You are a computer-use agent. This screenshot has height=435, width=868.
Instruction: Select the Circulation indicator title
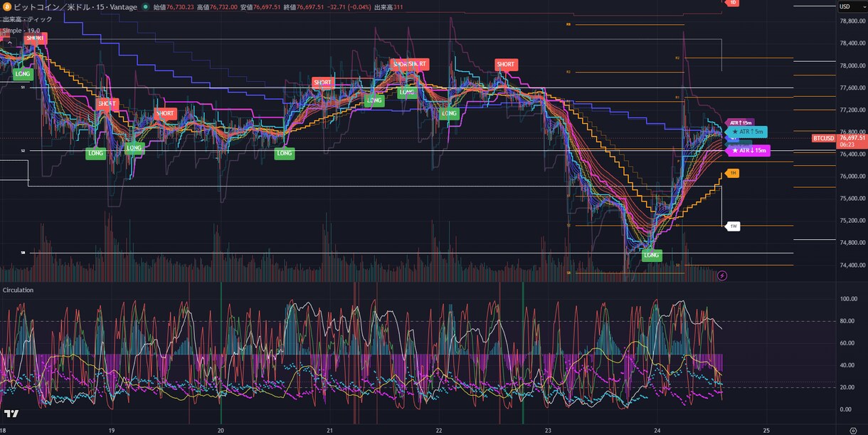click(18, 290)
